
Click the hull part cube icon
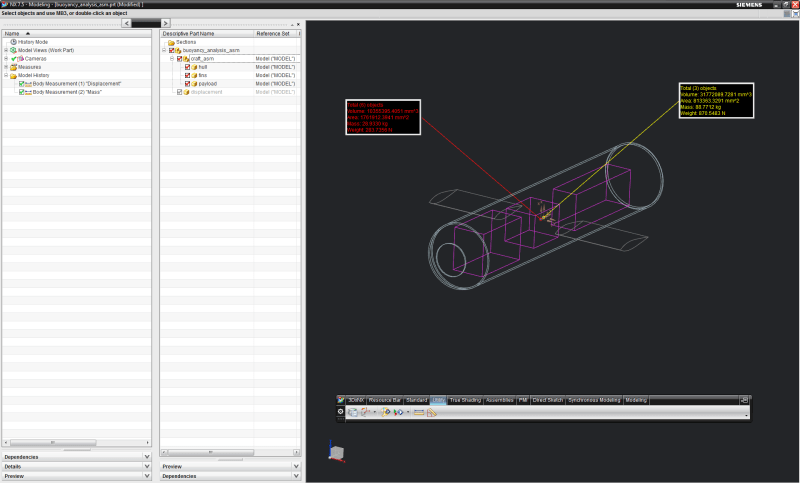click(194, 67)
